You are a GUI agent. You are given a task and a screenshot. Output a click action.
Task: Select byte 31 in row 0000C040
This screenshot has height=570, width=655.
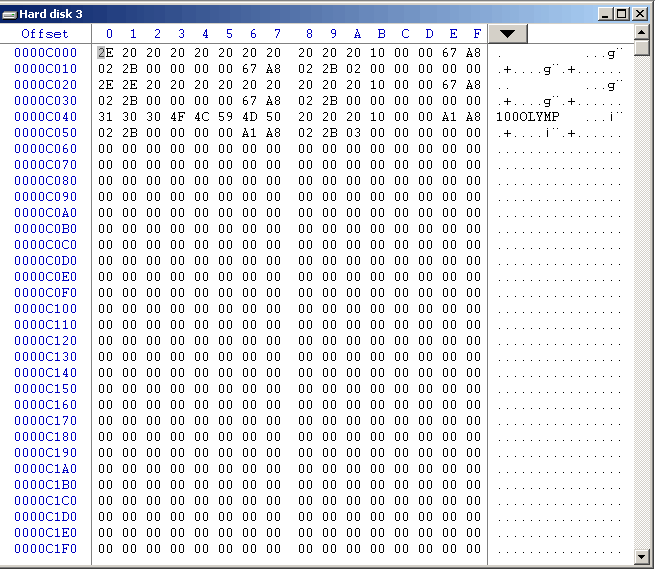click(105, 117)
